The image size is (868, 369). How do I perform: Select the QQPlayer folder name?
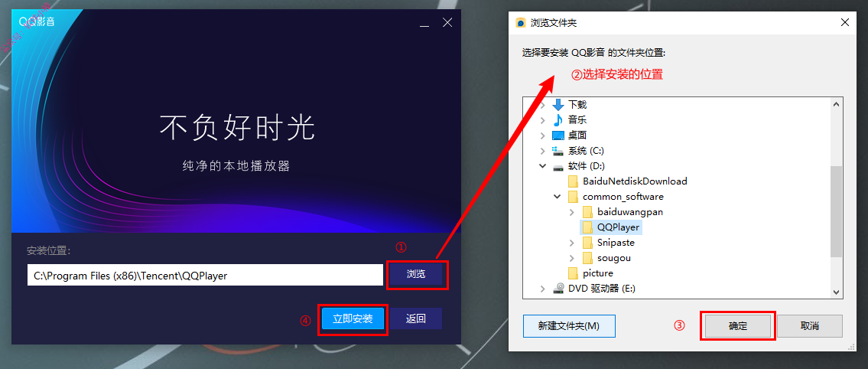coord(619,227)
